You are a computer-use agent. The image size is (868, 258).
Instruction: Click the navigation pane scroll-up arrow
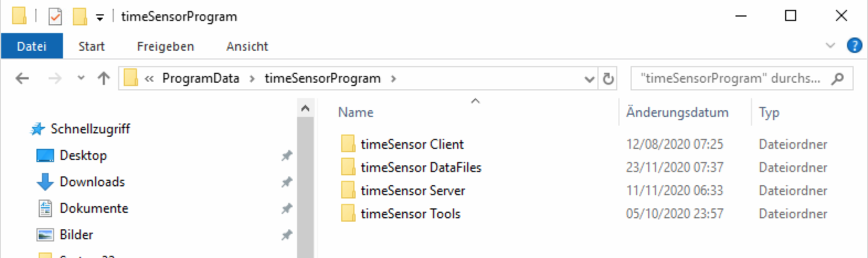305,109
